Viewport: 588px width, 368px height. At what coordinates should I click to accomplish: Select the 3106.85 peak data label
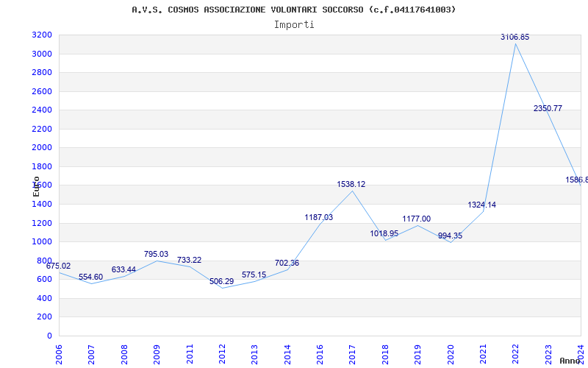tap(515, 38)
